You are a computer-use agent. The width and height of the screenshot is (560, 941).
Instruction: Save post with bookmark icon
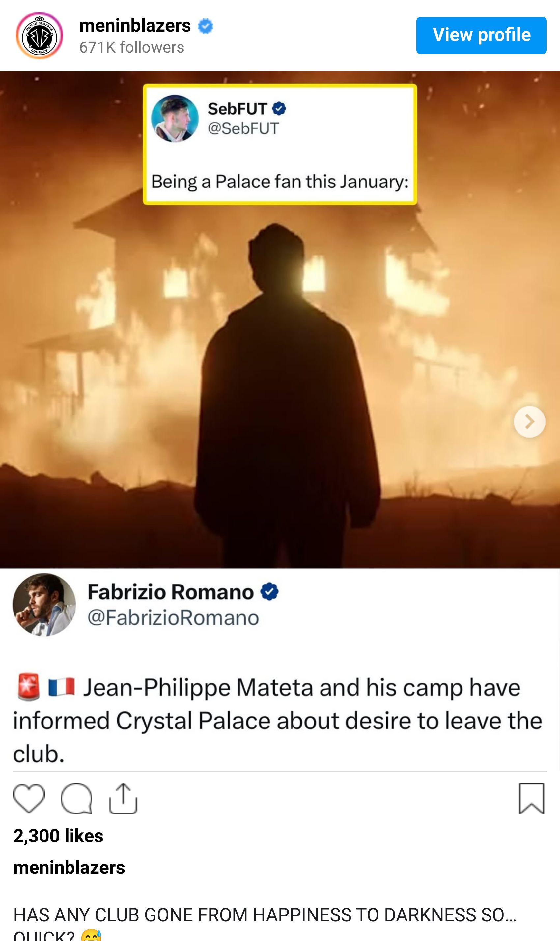532,798
